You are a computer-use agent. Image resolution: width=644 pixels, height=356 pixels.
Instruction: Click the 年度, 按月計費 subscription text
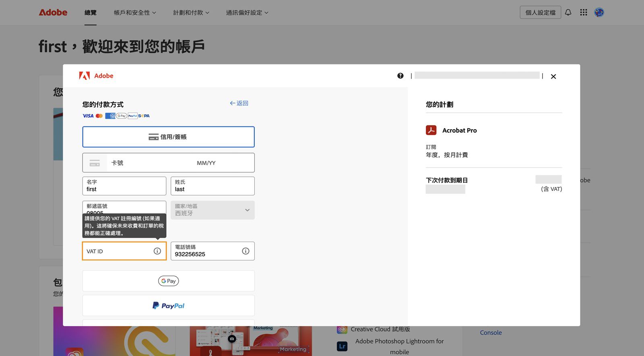(x=447, y=155)
